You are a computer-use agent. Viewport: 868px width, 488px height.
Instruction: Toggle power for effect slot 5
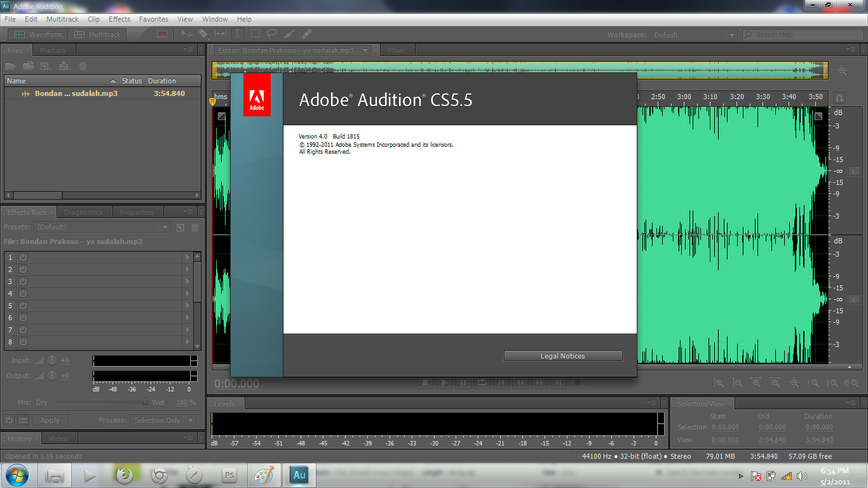(x=23, y=306)
